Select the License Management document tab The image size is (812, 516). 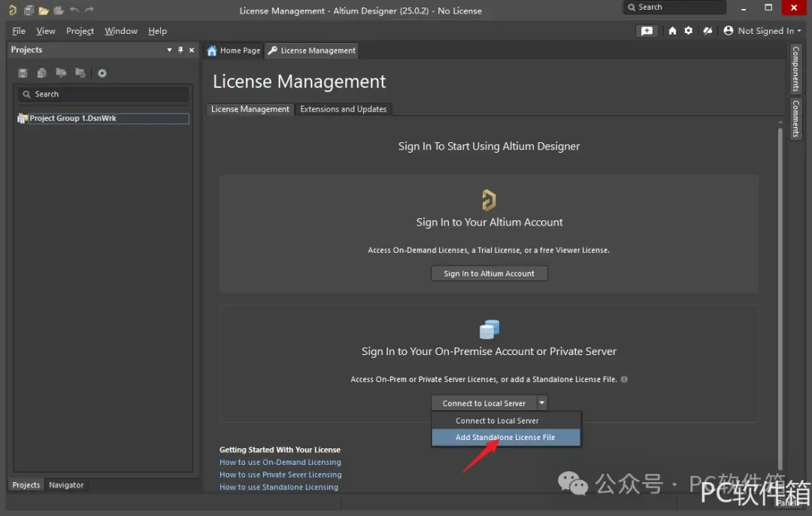click(x=312, y=50)
